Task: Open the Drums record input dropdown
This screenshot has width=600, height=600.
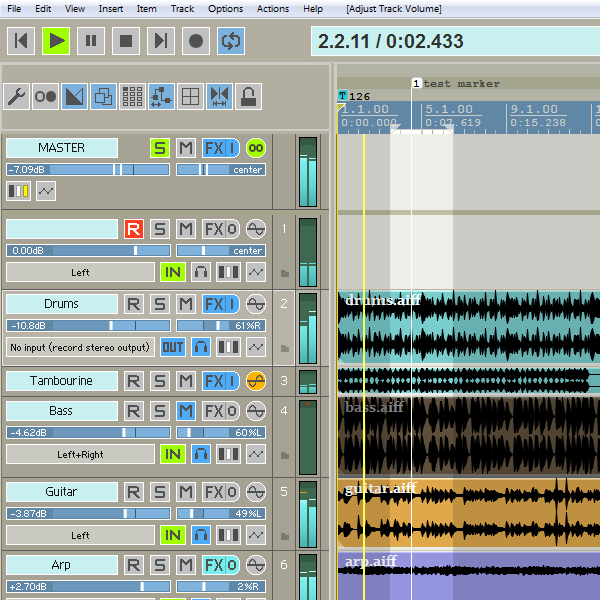Action: tap(80, 348)
